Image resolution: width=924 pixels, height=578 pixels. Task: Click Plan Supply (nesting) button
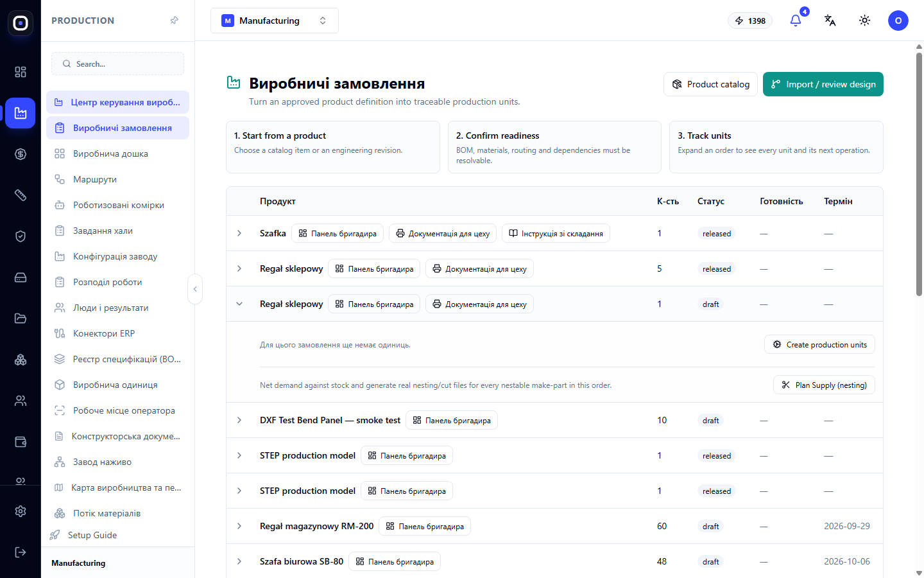[824, 385]
